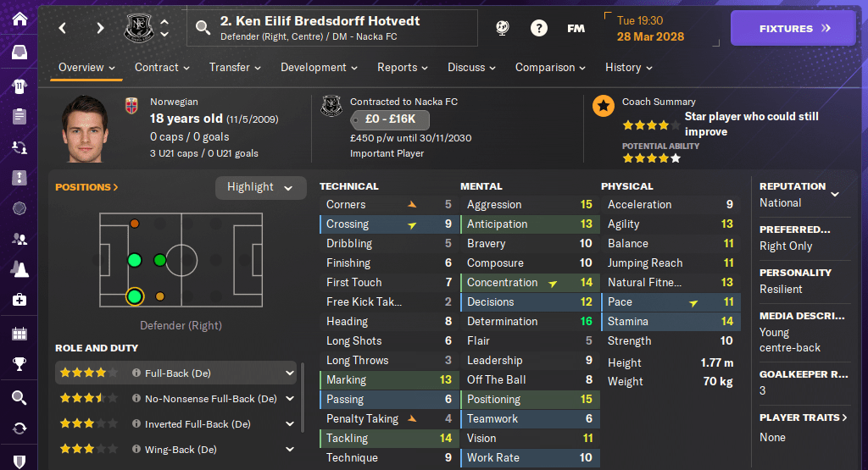868x470 pixels.
Task: Open the Contract tab menu
Action: (x=162, y=67)
